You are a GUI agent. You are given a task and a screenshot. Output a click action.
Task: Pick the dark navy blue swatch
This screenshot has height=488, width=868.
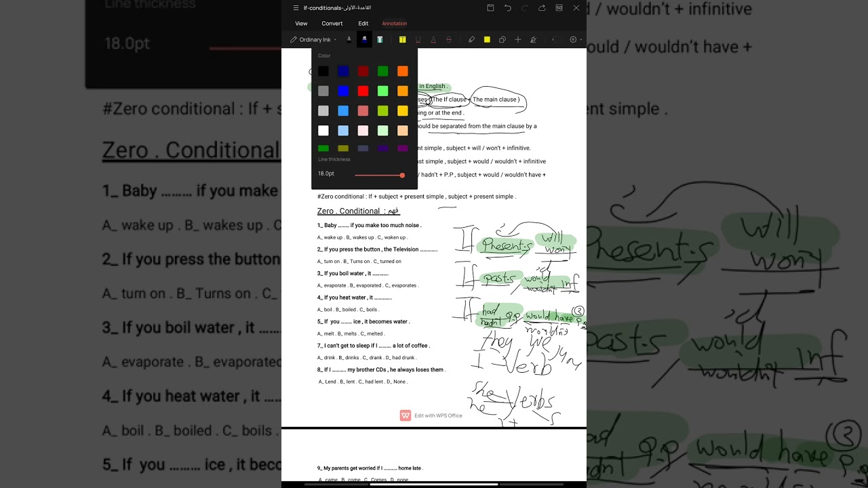[x=343, y=71]
